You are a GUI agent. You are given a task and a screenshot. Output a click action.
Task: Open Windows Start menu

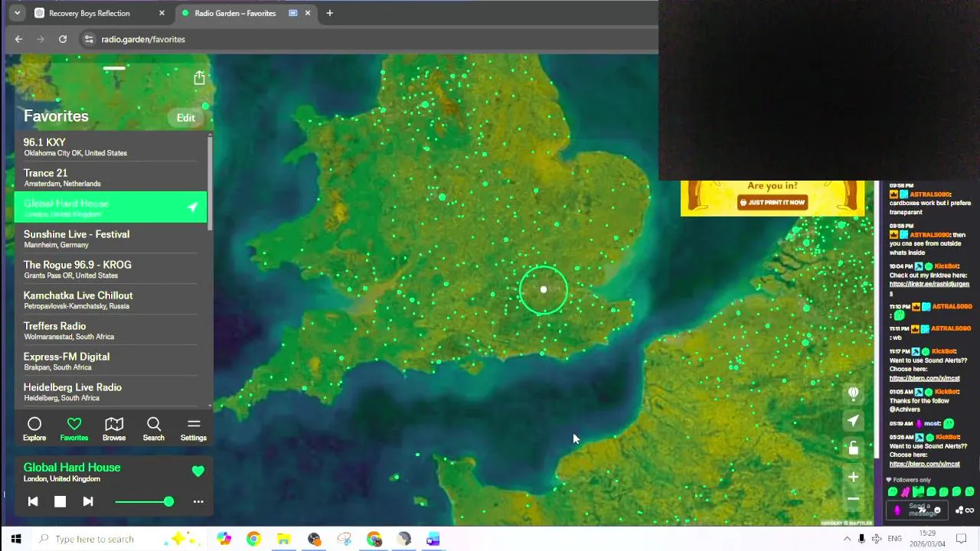point(15,539)
